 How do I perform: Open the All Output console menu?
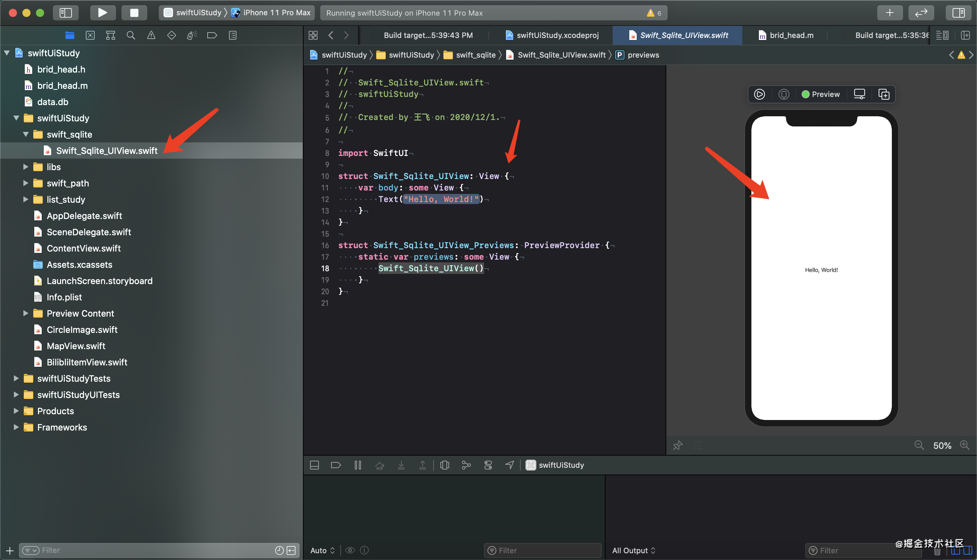pyautogui.click(x=633, y=551)
